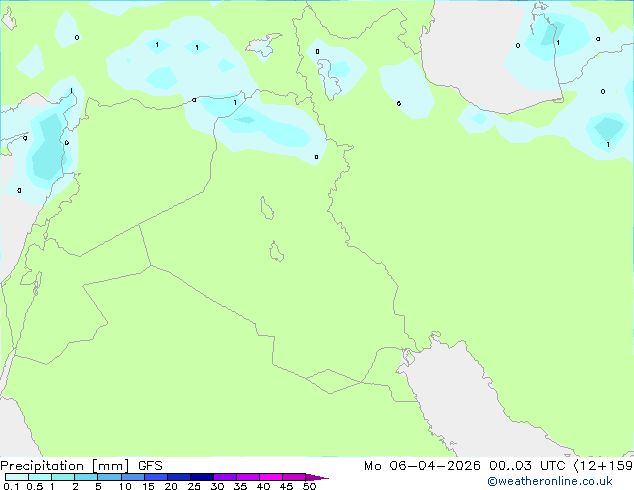Pick the 0.5–1 mm pale cyan legend swatch

point(40,477)
